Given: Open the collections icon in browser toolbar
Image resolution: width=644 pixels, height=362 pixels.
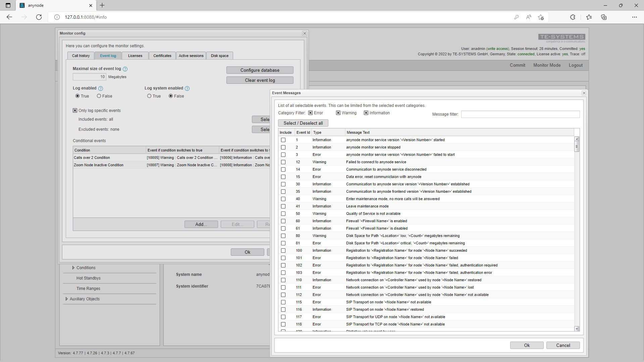Looking at the screenshot, I should pos(604,17).
